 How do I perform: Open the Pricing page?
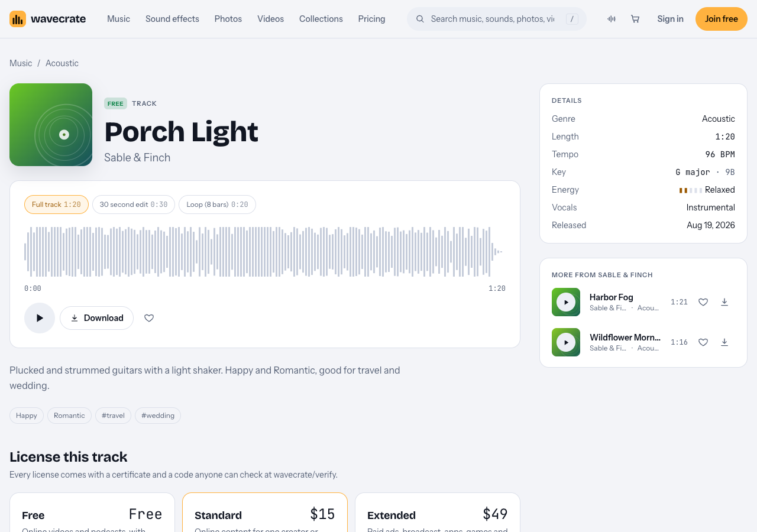click(x=371, y=19)
